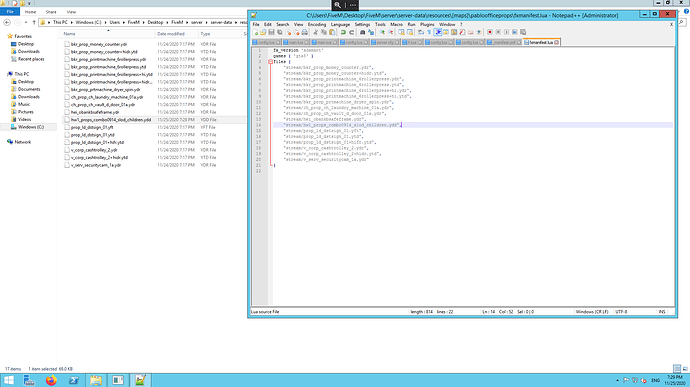690x387 pixels.
Task: Click the Windows Start button
Action: [x=8, y=380]
